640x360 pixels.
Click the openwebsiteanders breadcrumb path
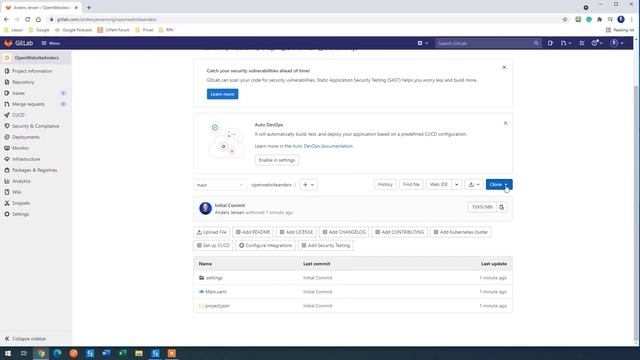[x=271, y=185]
